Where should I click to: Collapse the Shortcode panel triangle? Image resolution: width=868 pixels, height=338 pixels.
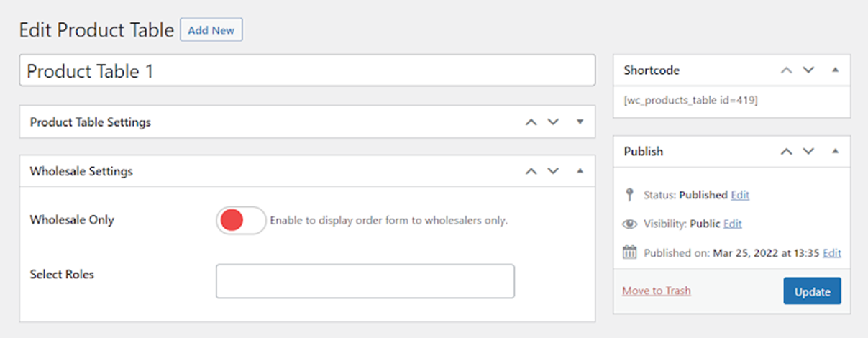(x=835, y=70)
